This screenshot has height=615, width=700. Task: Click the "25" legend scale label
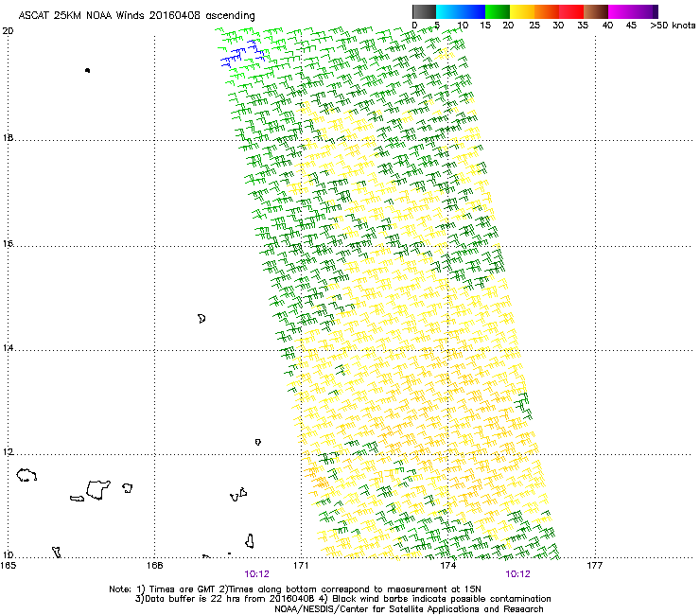pyautogui.click(x=534, y=26)
